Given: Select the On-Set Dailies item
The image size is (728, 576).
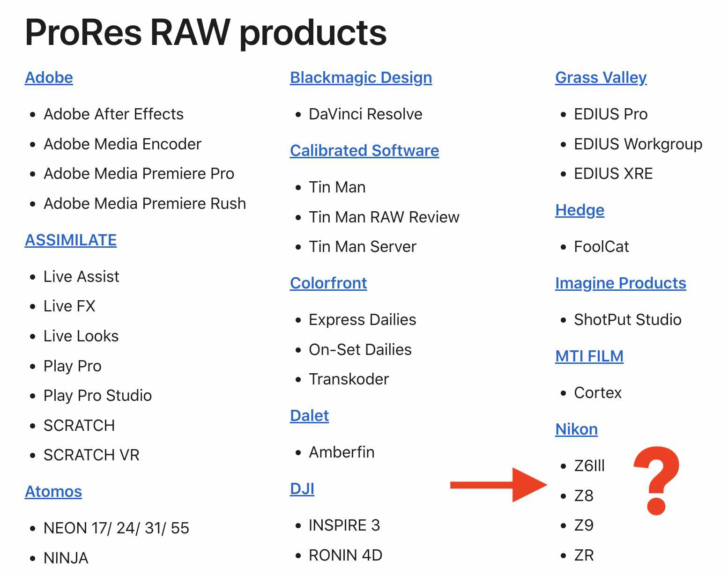Looking at the screenshot, I should point(360,350).
